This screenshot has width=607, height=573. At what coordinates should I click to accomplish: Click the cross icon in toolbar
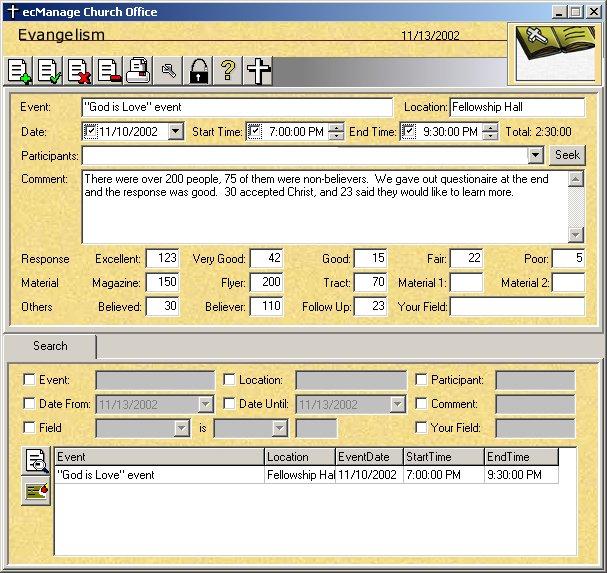pyautogui.click(x=258, y=71)
